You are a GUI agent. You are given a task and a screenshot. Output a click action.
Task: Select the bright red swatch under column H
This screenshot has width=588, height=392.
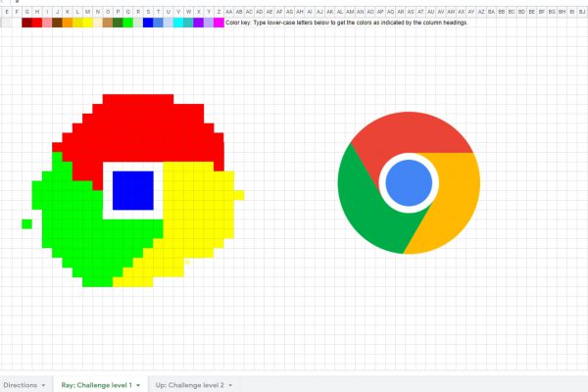point(37,23)
